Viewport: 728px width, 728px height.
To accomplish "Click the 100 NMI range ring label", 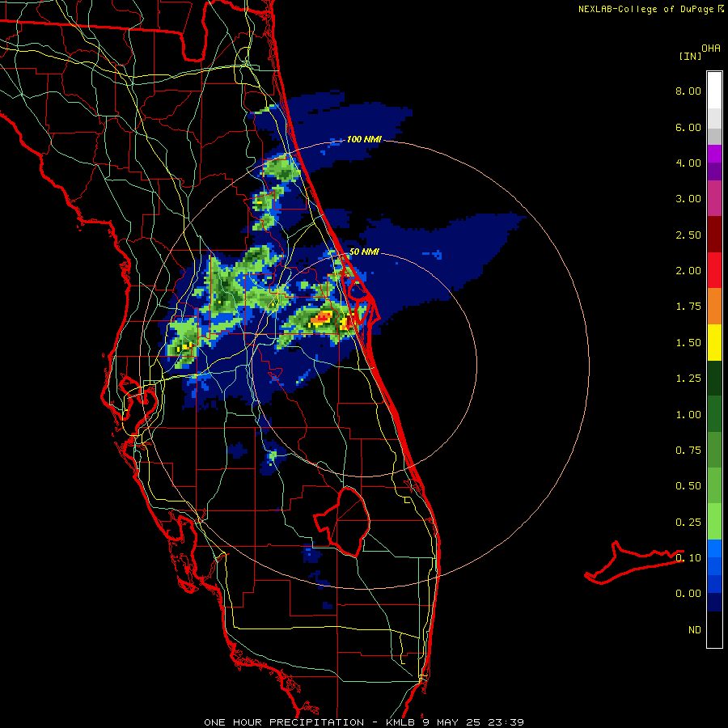I will point(364,139).
